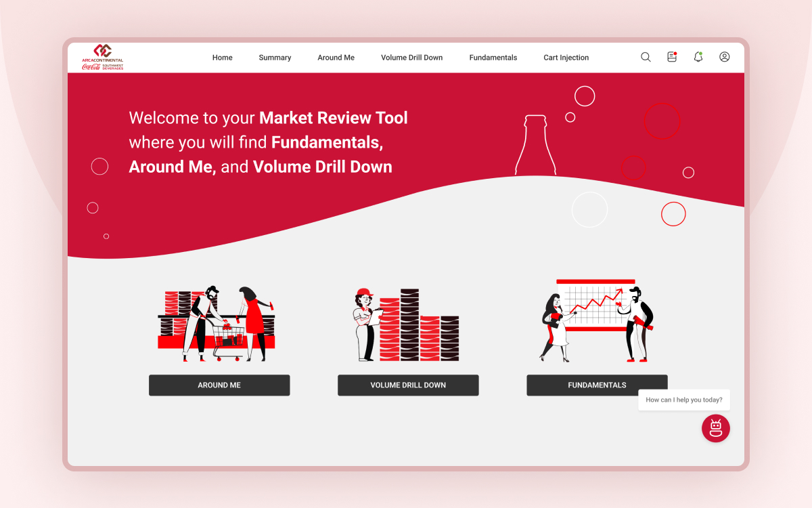Select Around Me in navigation bar
This screenshot has width=812, height=508.
tap(336, 58)
